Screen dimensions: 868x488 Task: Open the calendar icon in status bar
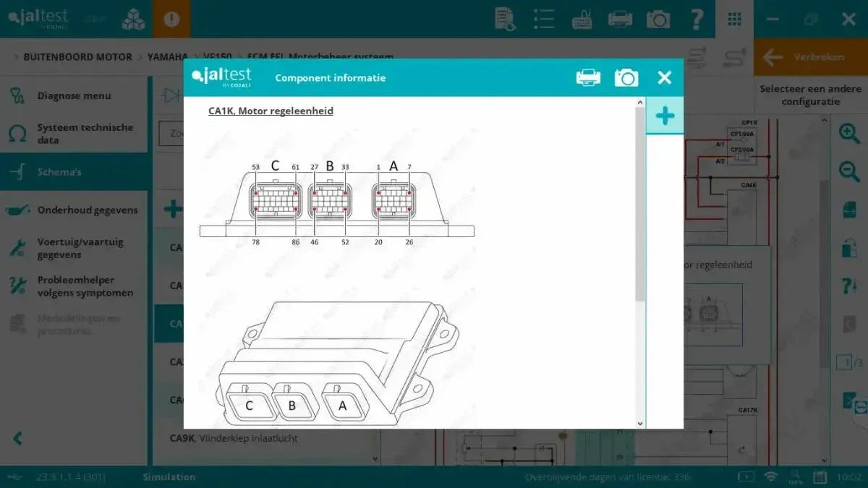tap(820, 476)
